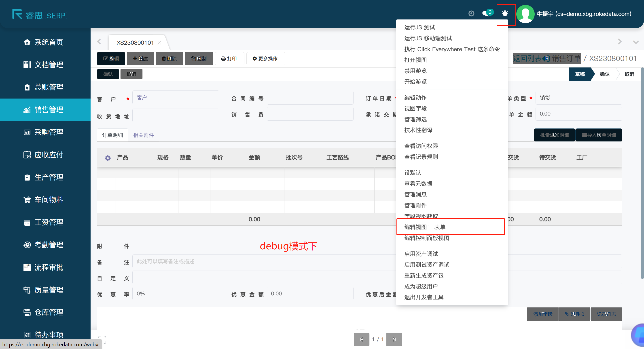The image size is (644, 349).
Task: Open the 更多操作 dropdown
Action: tap(265, 59)
